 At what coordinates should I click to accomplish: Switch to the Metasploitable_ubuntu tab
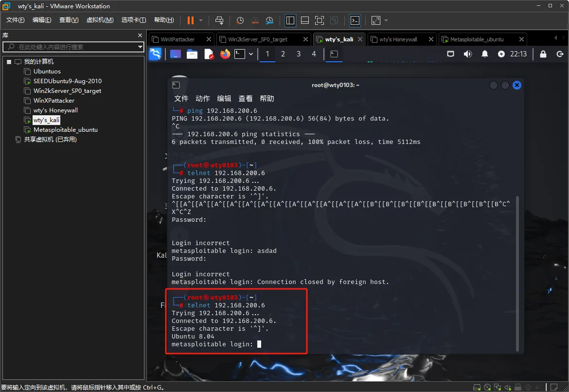click(477, 39)
